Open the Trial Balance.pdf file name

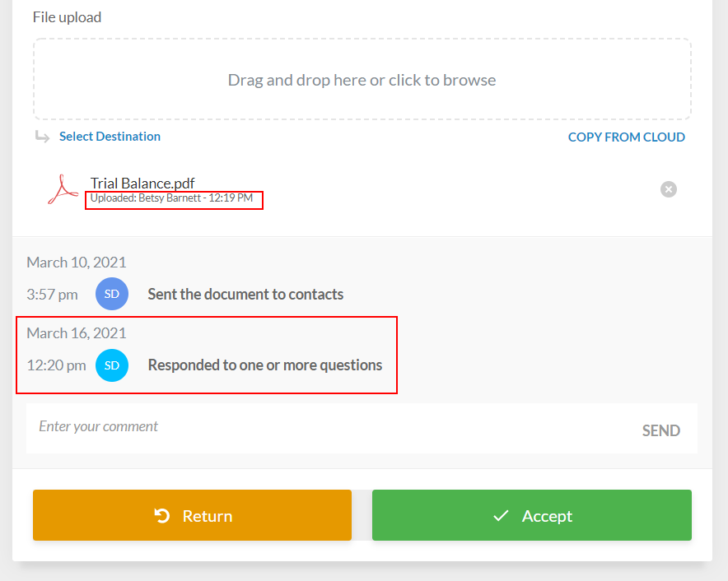(x=142, y=184)
